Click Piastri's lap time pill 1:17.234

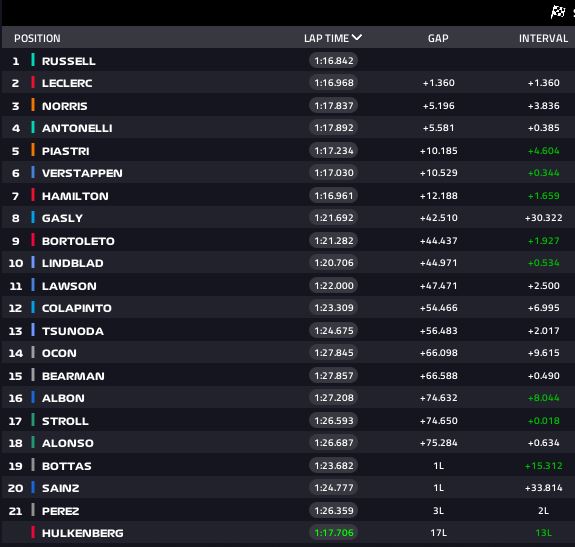pos(334,151)
